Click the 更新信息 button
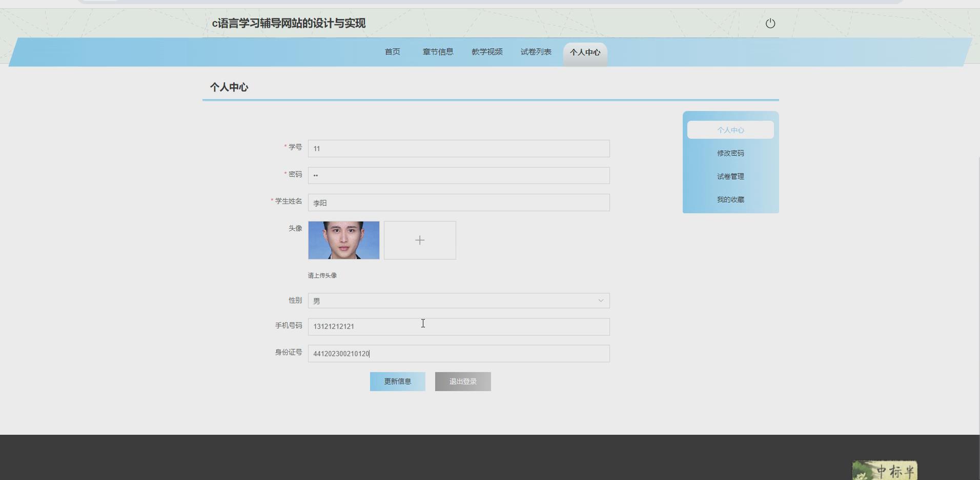The width and height of the screenshot is (980, 480). [x=398, y=382]
